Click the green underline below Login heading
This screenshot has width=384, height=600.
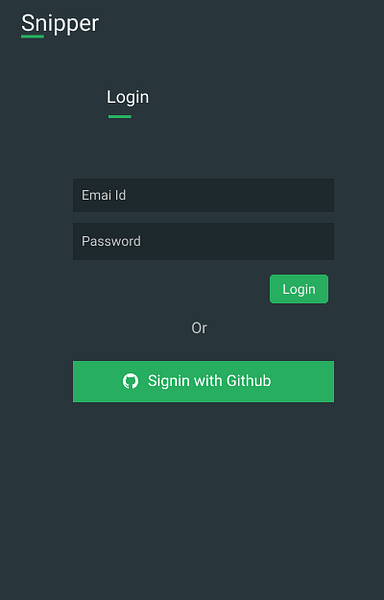[120, 116]
